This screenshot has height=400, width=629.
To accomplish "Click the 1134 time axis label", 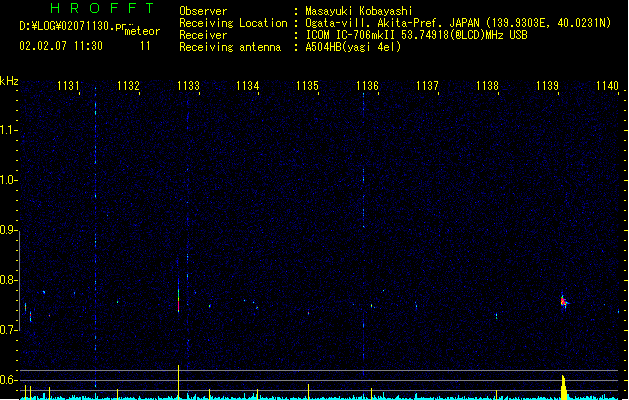I will click(248, 86).
